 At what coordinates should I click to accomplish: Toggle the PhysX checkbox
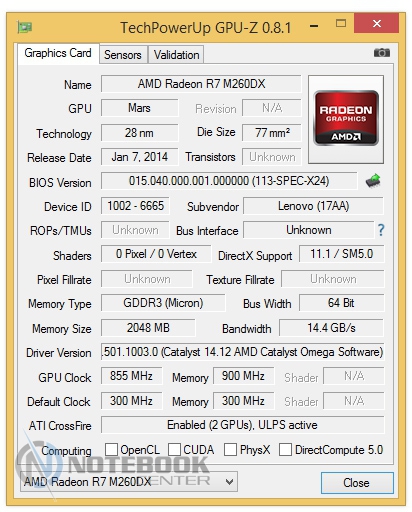click(230, 449)
